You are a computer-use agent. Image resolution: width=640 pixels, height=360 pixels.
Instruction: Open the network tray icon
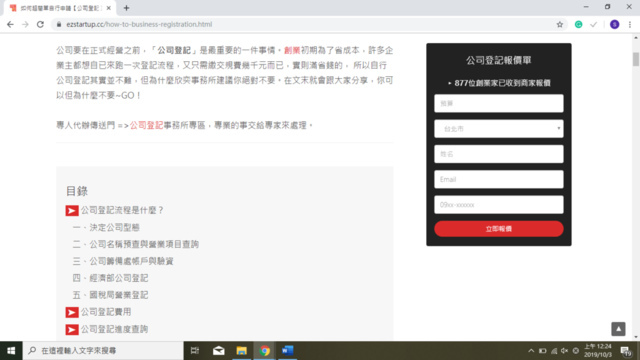coord(554,351)
